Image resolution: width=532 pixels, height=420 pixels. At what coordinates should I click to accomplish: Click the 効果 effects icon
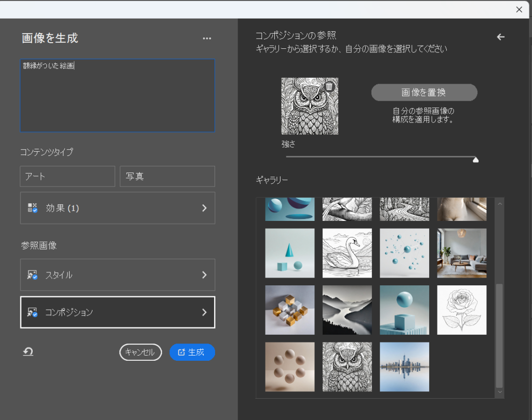[x=33, y=208]
